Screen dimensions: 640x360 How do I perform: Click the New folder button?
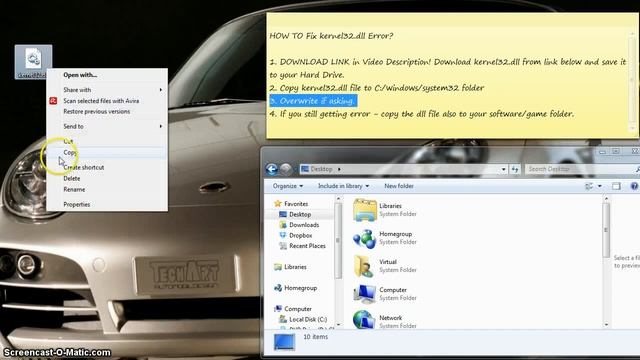(399, 186)
